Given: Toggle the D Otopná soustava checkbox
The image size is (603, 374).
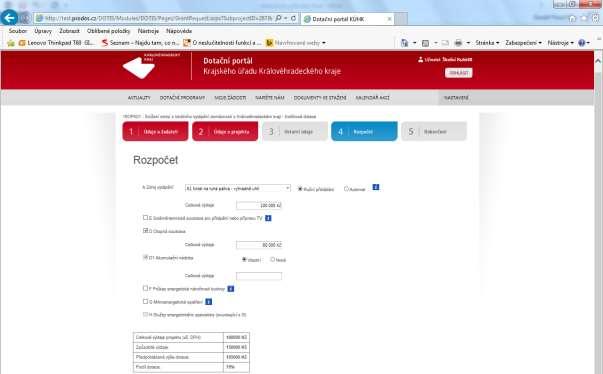Looking at the screenshot, I should tap(145, 231).
